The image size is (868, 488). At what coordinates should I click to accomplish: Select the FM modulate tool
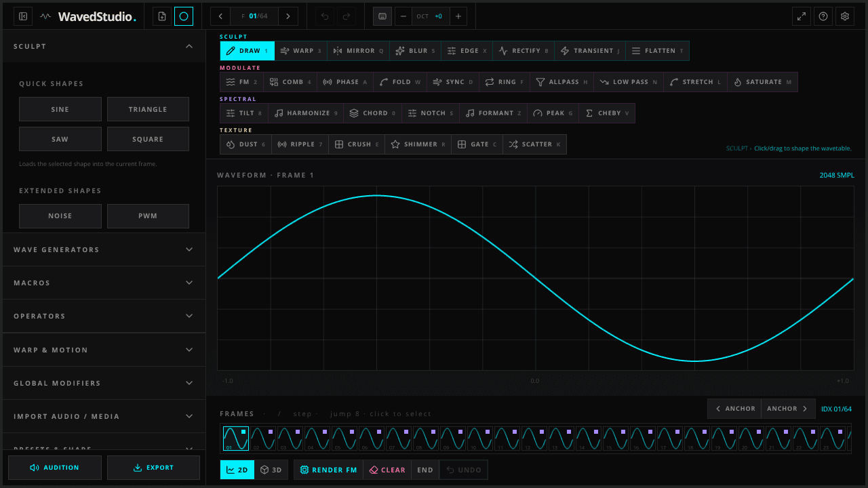point(242,82)
